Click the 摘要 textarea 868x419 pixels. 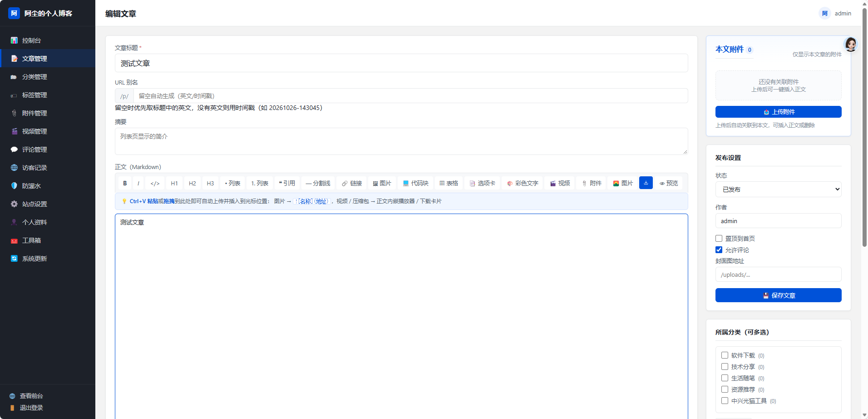click(401, 141)
